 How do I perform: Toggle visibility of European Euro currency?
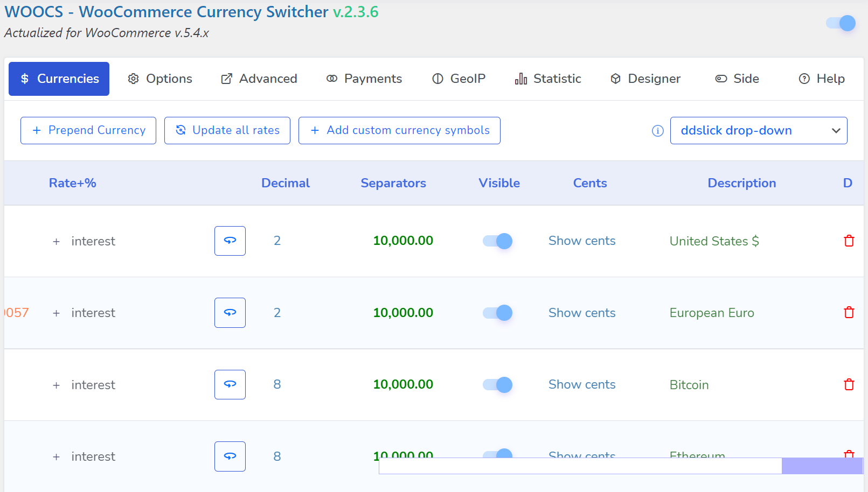coord(497,313)
